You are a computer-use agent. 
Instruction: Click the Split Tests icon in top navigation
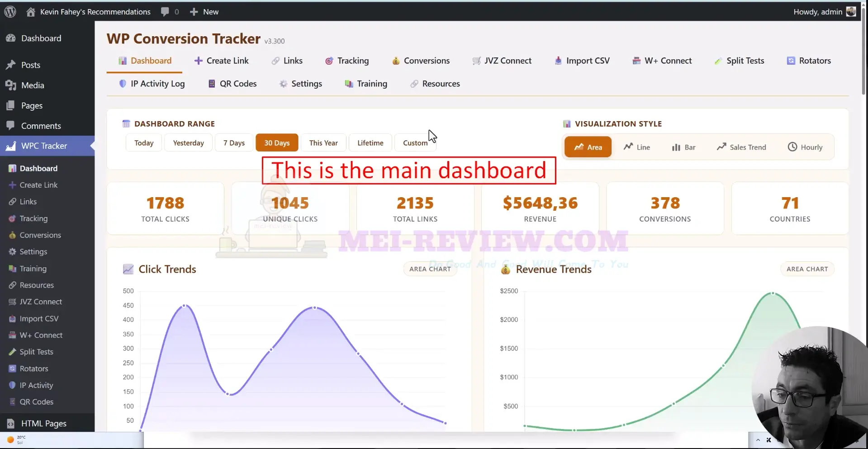point(718,61)
